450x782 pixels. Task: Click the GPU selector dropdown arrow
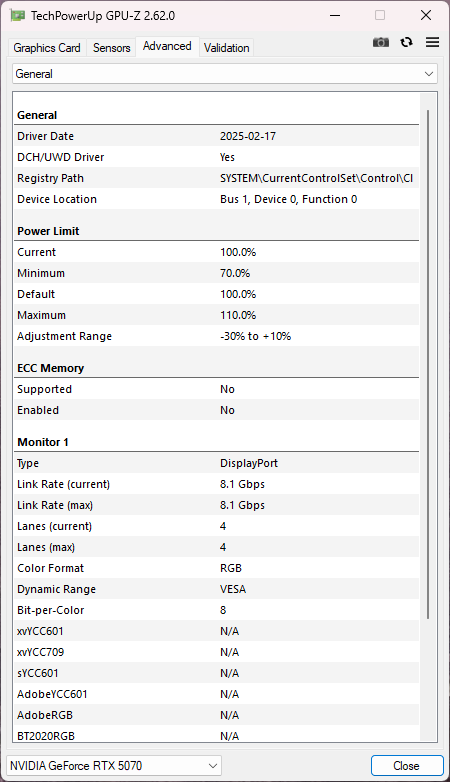(x=213, y=766)
